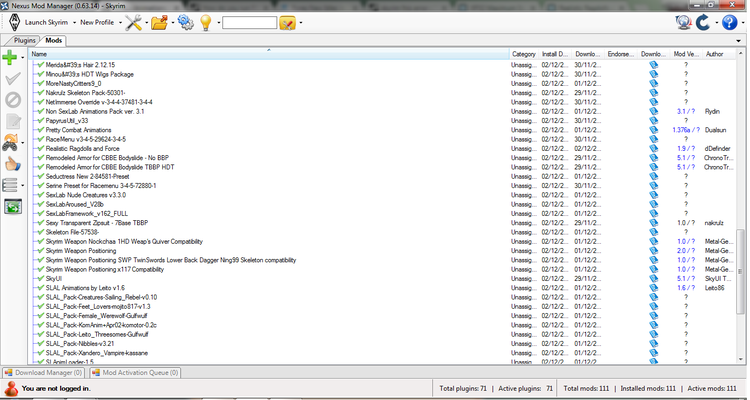Click the grey edit notes mod icon
750x400 pixels.
[13, 121]
